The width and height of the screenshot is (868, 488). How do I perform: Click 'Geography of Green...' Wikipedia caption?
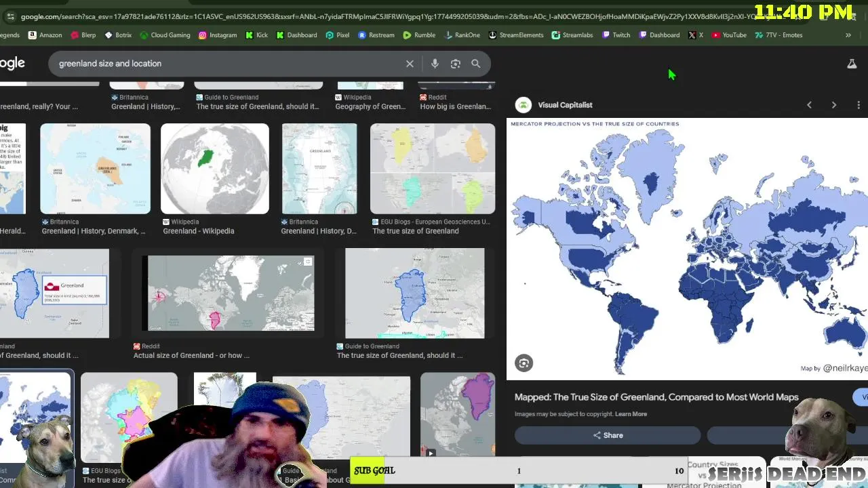tap(370, 106)
